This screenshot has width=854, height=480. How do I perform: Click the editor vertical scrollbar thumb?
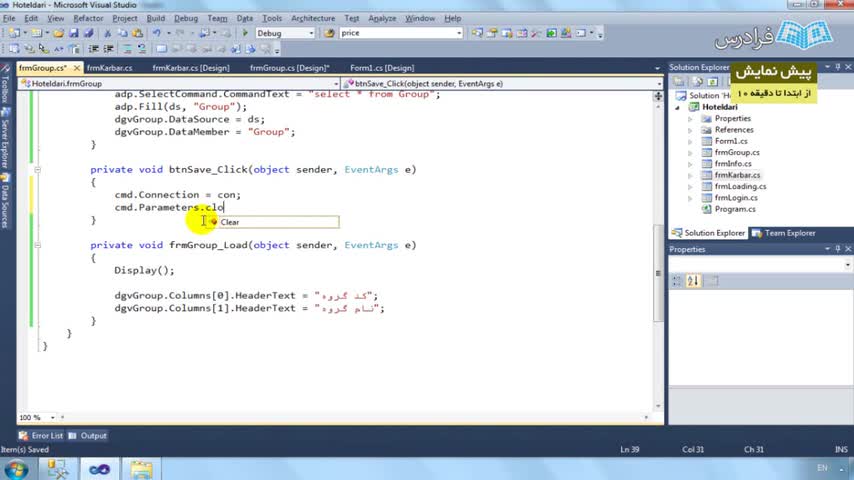pos(658,272)
